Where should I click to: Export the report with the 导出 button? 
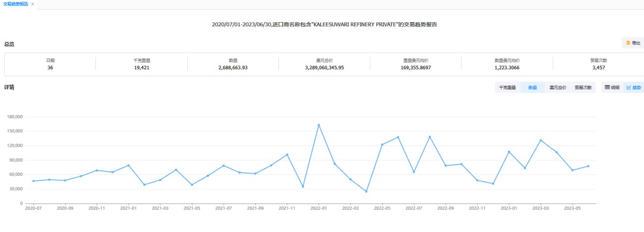[633, 43]
